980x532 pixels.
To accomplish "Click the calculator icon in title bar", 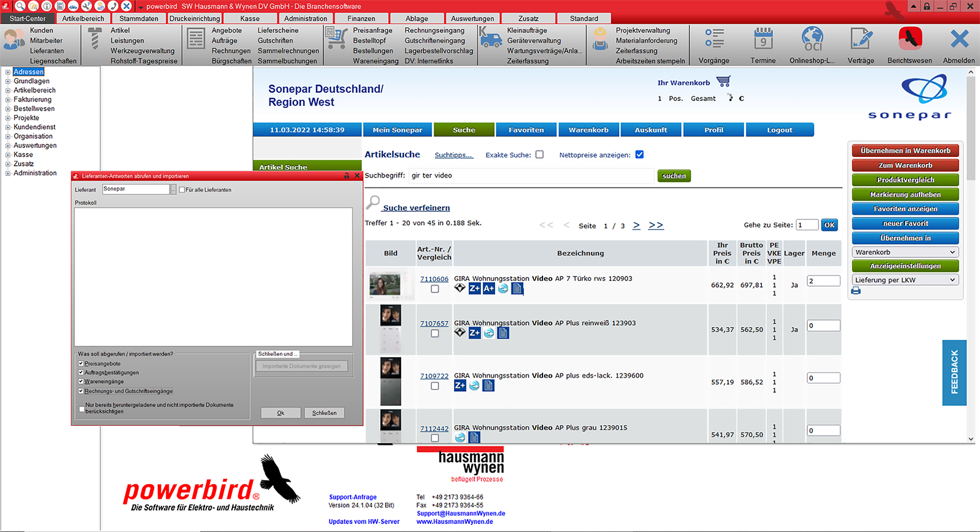I will point(60,6).
